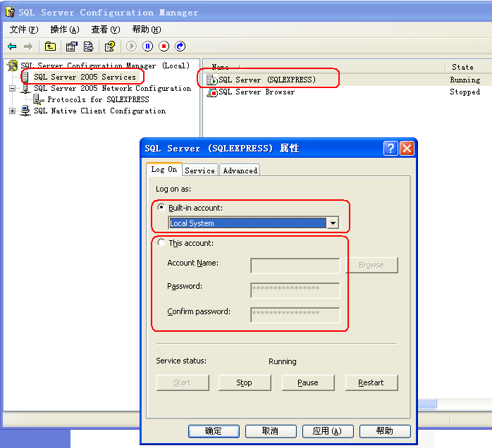Select the This account radio button
Viewport: 492px width, 448px height.
click(x=162, y=243)
